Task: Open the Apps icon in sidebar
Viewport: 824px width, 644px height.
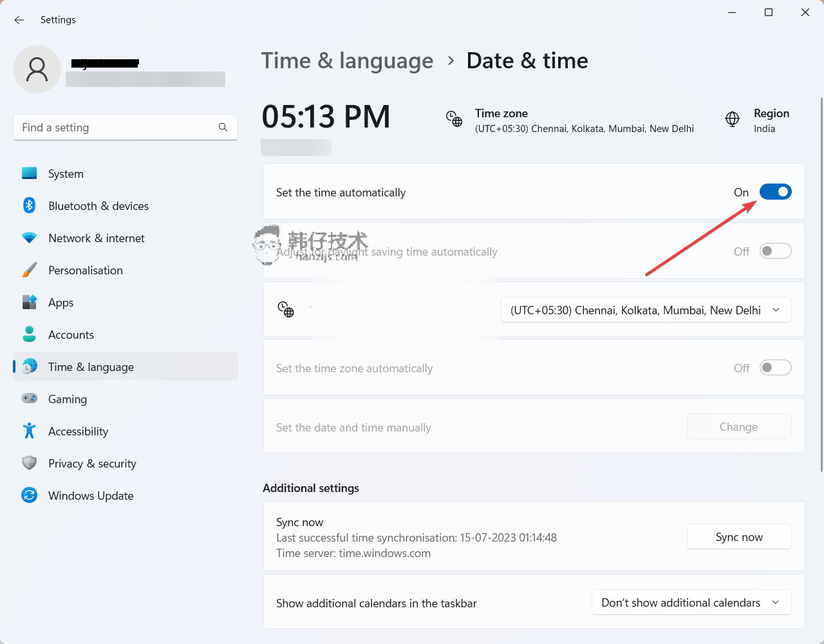Action: (29, 302)
